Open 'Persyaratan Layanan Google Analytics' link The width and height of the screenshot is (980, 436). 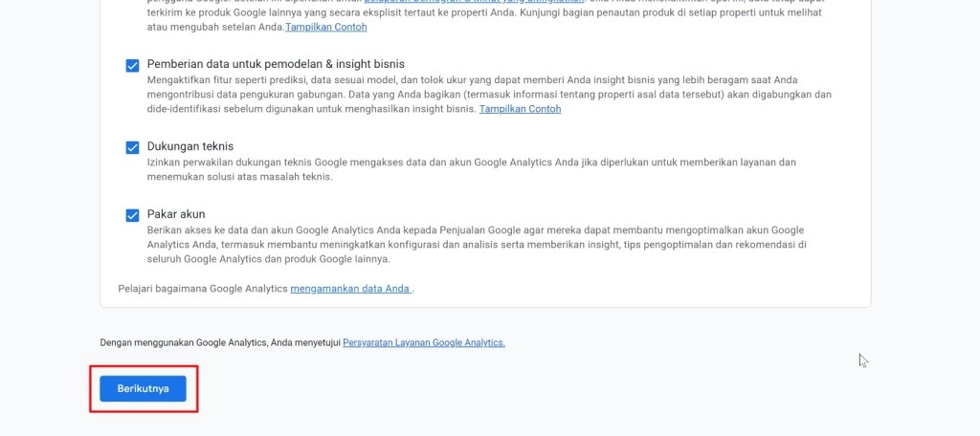[x=423, y=342]
